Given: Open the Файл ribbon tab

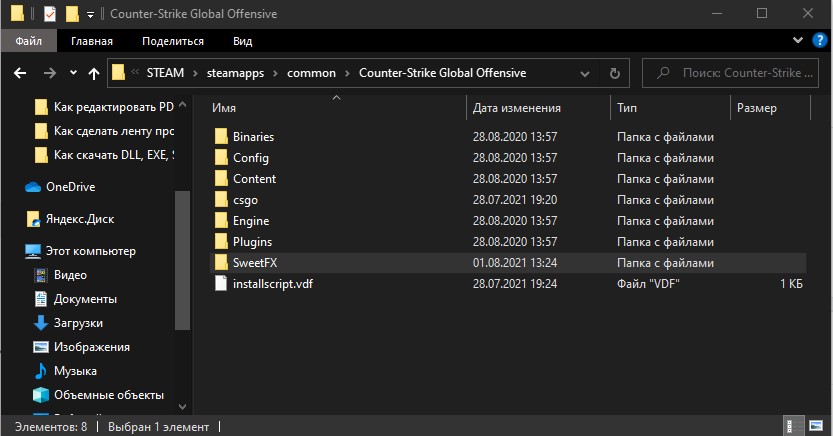Looking at the screenshot, I should (28, 41).
